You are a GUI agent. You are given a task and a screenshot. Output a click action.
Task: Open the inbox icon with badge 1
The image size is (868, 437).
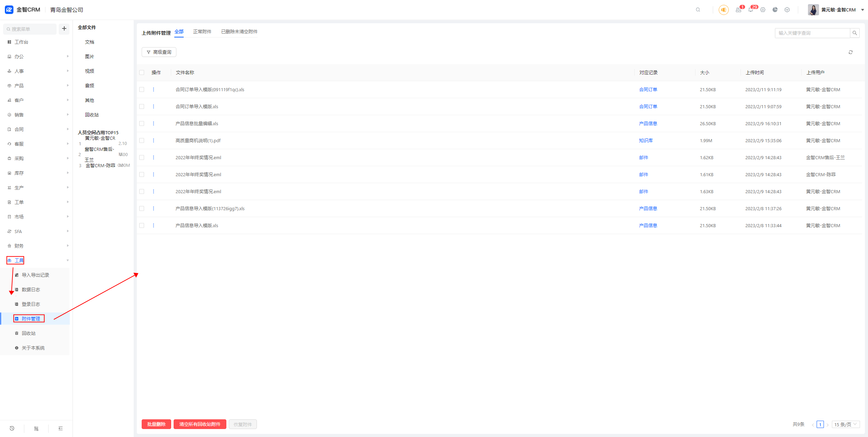(x=738, y=10)
